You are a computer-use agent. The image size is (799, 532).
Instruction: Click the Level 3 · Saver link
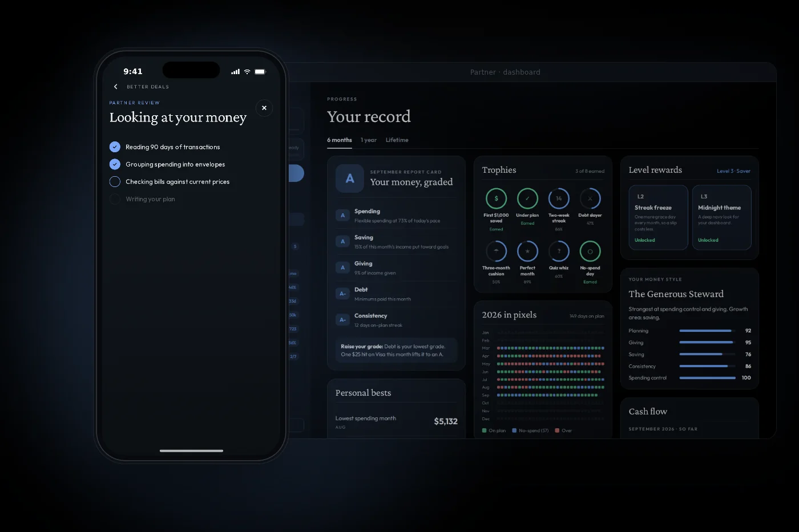734,171
